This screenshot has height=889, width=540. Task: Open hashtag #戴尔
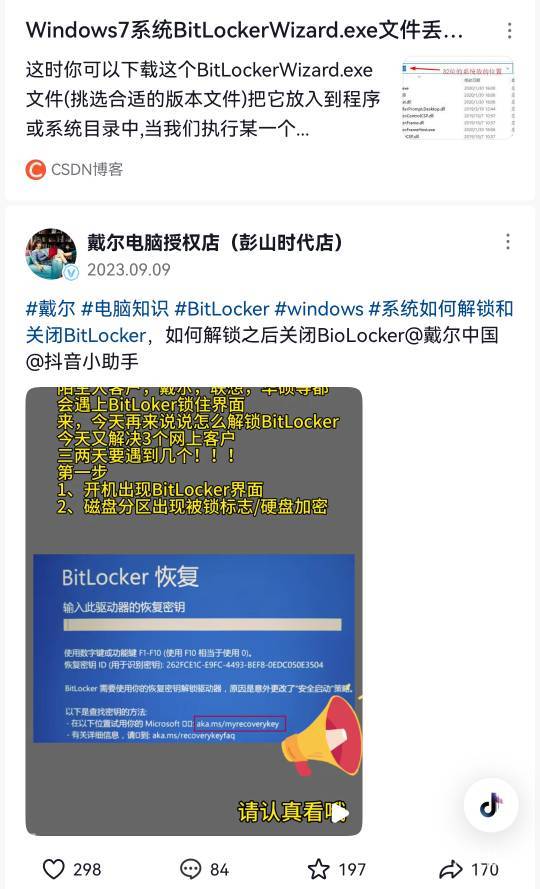coord(50,308)
